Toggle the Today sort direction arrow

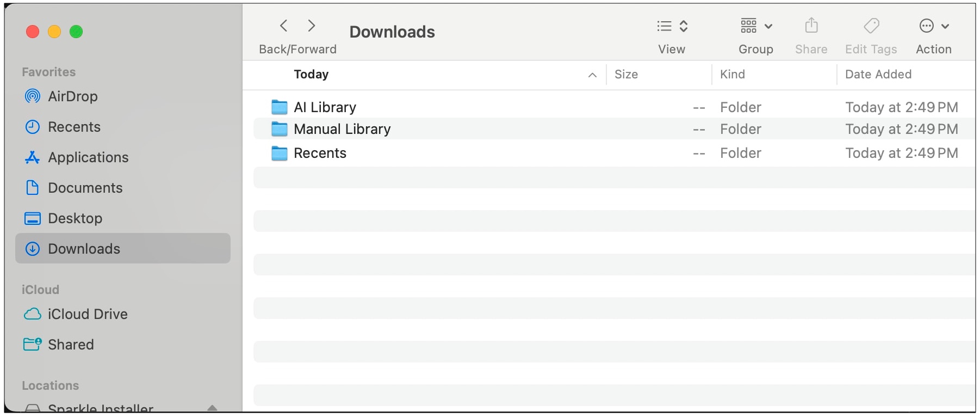(592, 75)
